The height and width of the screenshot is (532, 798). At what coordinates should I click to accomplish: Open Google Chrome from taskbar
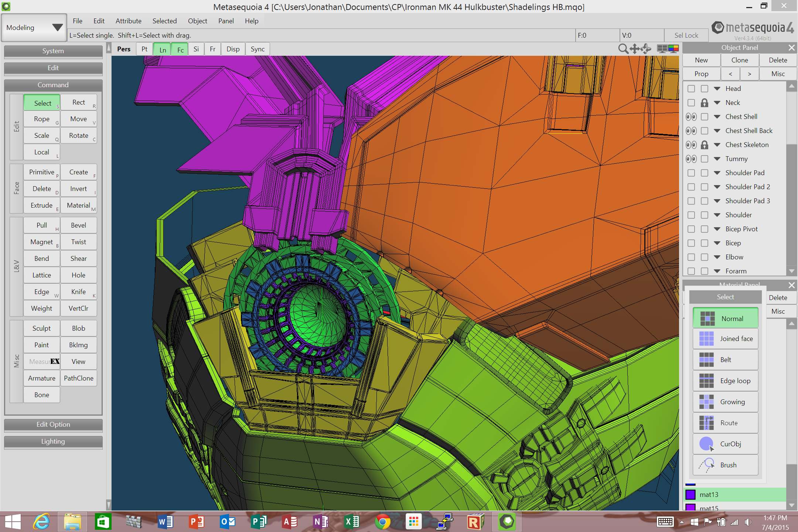point(382,522)
